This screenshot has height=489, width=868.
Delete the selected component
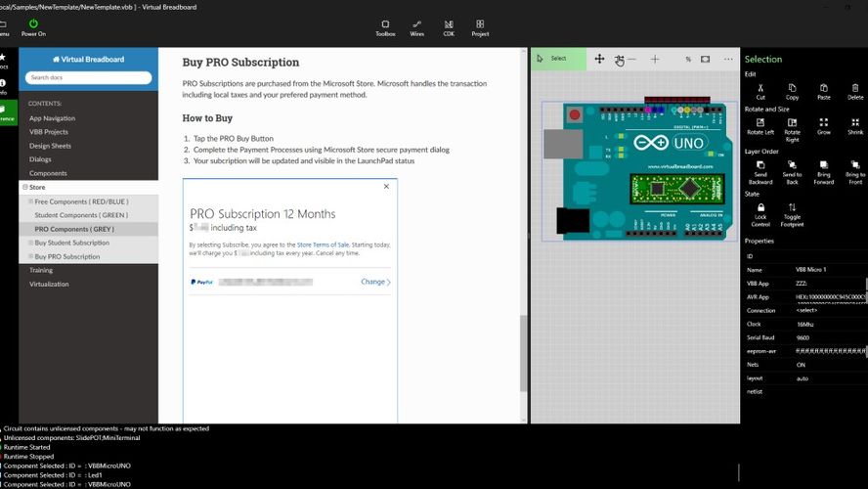pos(855,91)
